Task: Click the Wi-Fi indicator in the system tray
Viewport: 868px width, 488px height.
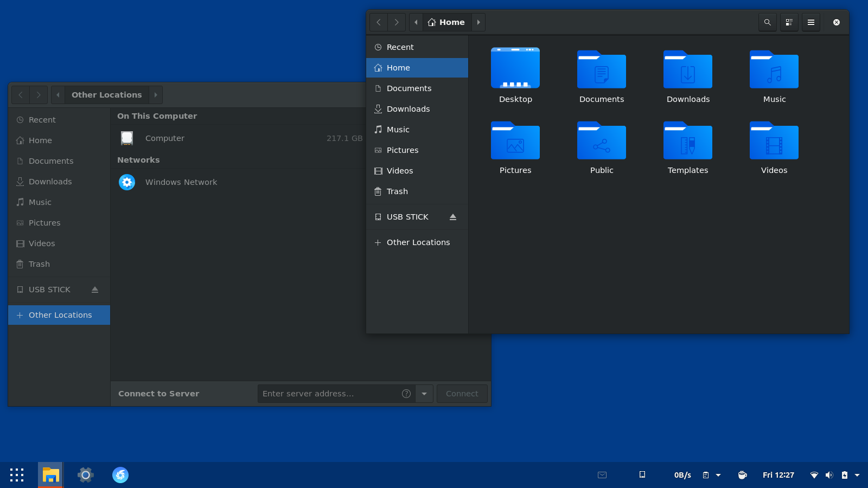Action: coord(814,475)
